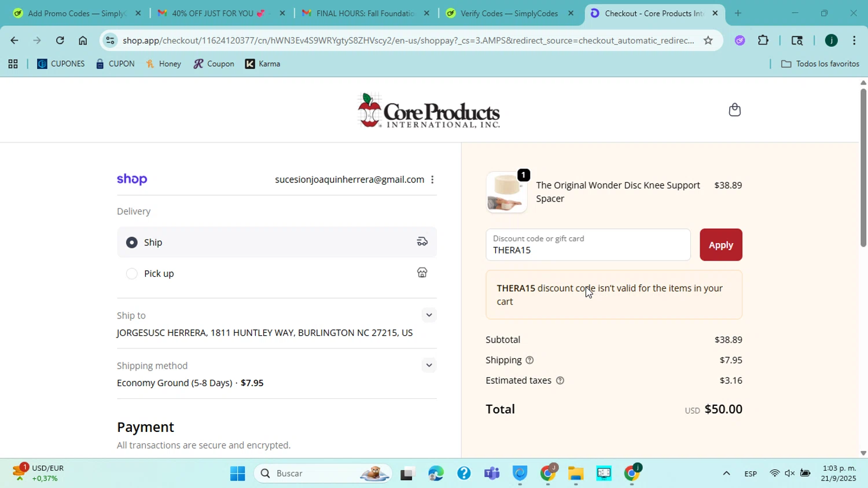Open the Wi-Fi network tray icon

tap(774, 474)
